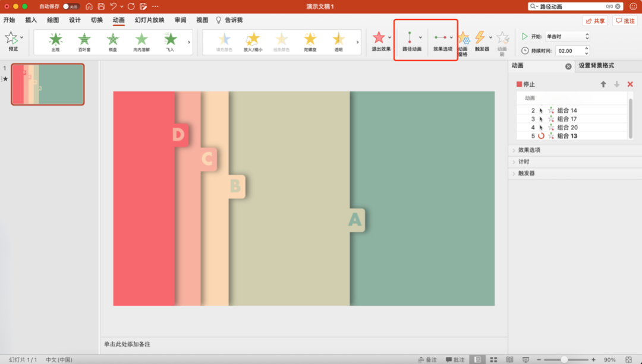Screen dimensions: 642x364
Task: Click the fit slide to window icon
Action: tap(629, 359)
